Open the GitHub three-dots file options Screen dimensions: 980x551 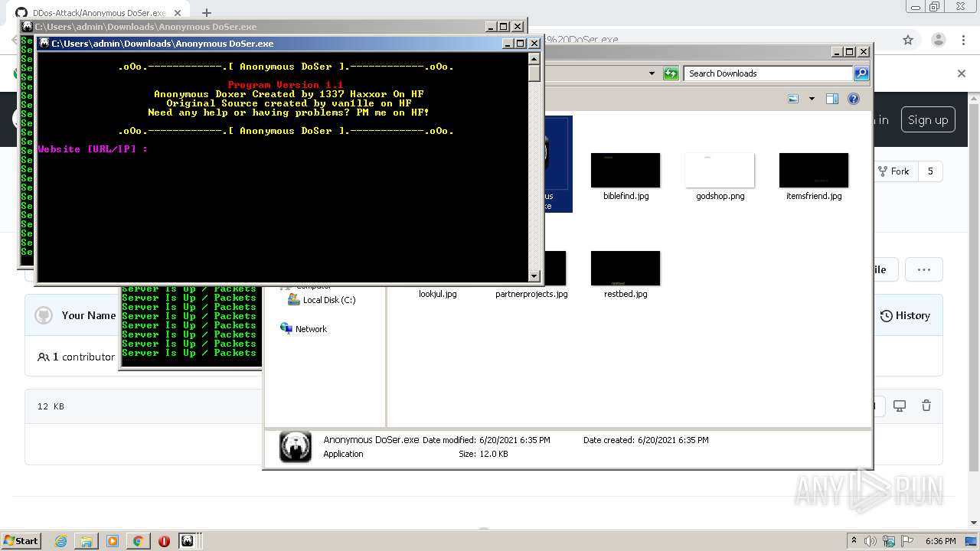tap(923, 269)
